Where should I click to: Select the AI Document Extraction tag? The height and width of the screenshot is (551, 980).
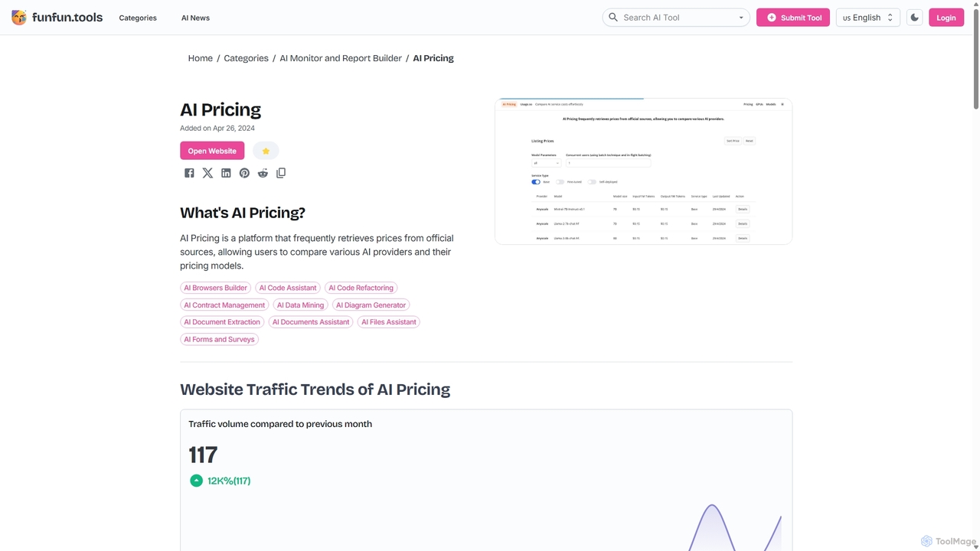(222, 322)
